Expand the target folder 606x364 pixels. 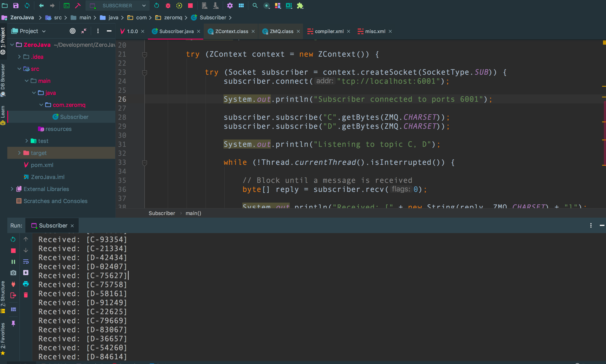[19, 153]
